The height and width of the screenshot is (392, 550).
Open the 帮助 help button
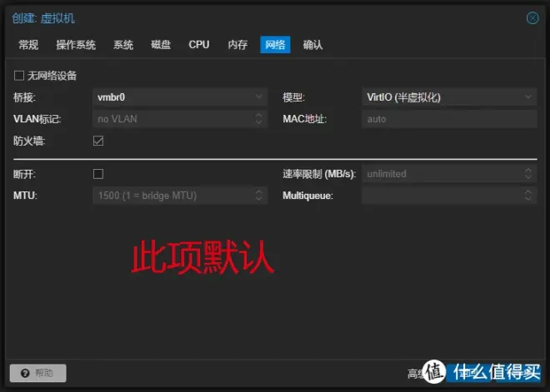(x=37, y=373)
